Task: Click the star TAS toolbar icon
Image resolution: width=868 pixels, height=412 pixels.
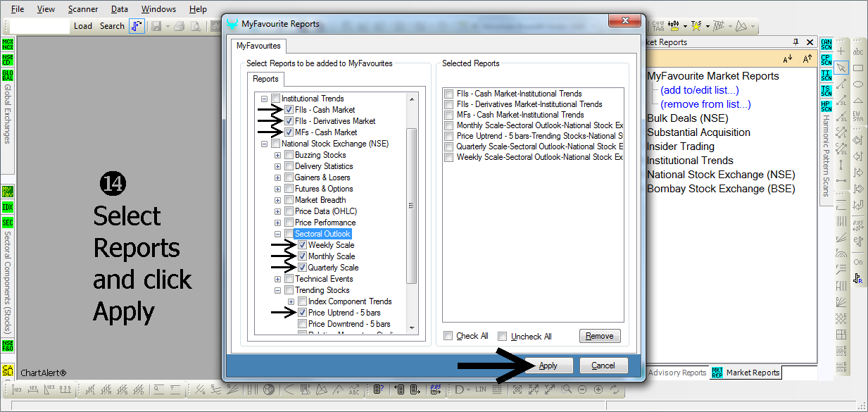Action: pos(696,26)
